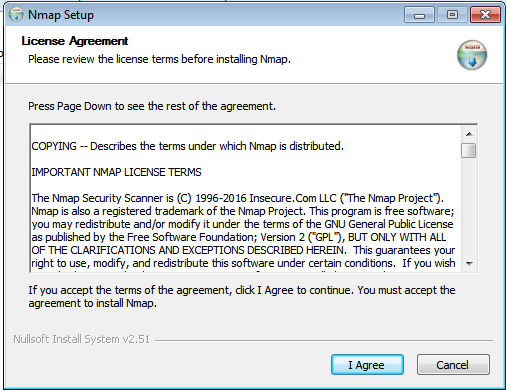Click the 'Please review the license terms' subtitle
Viewport: 506px width, 390px height.
159,59
